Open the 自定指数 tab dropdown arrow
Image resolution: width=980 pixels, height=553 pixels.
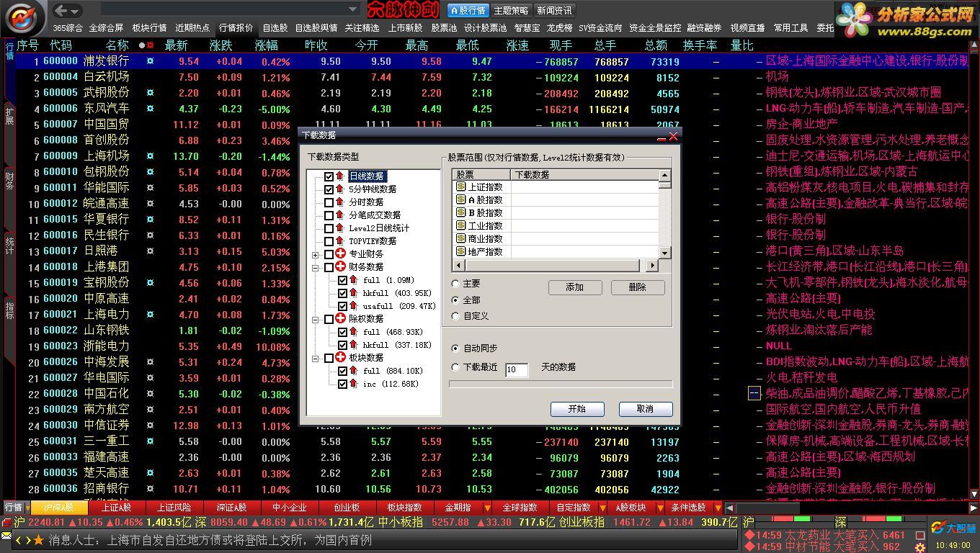[x=602, y=508]
